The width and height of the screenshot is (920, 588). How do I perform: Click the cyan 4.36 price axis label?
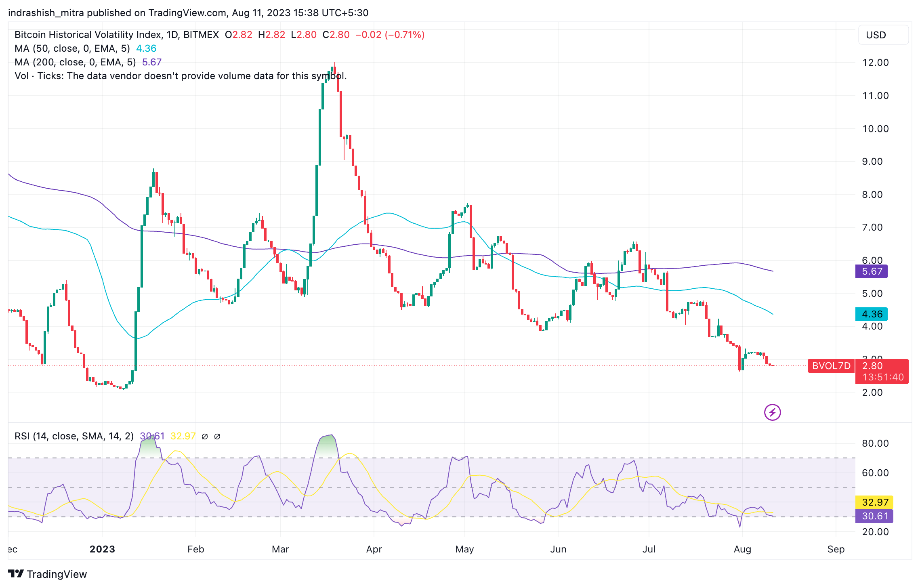point(872,314)
